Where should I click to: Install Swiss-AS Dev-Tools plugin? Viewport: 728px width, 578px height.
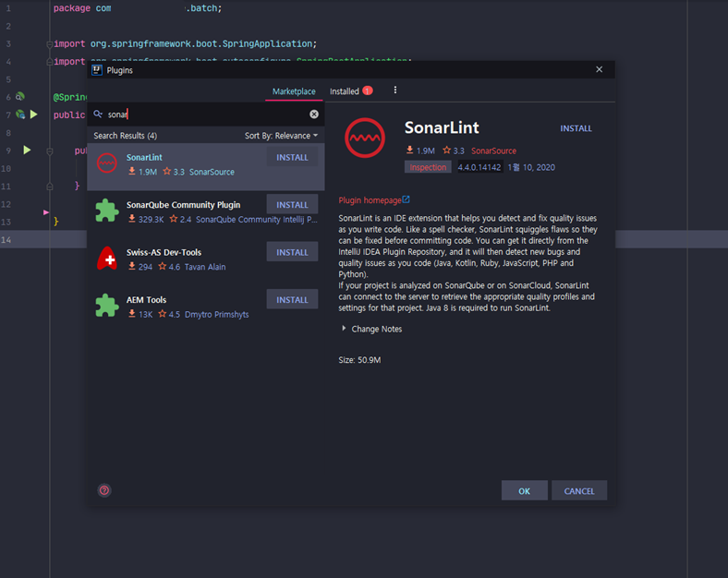[292, 252]
